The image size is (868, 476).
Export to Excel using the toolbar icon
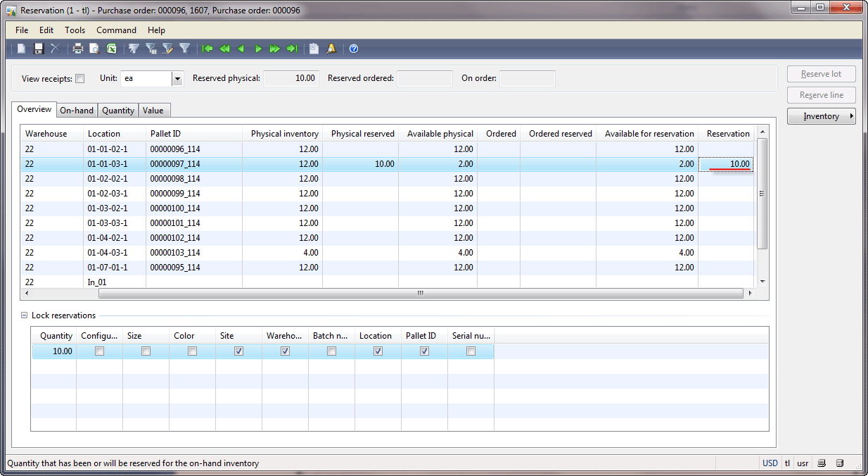pos(111,49)
